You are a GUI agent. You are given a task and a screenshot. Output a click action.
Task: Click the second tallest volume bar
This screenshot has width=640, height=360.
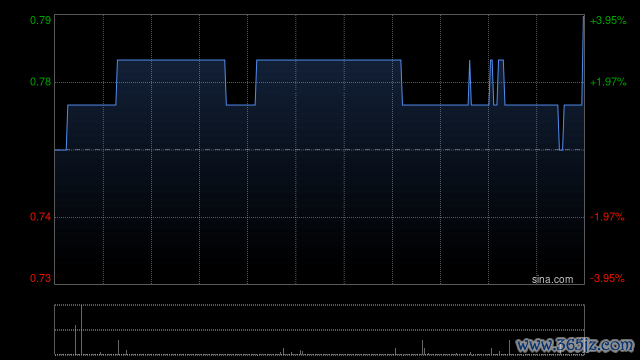75,340
